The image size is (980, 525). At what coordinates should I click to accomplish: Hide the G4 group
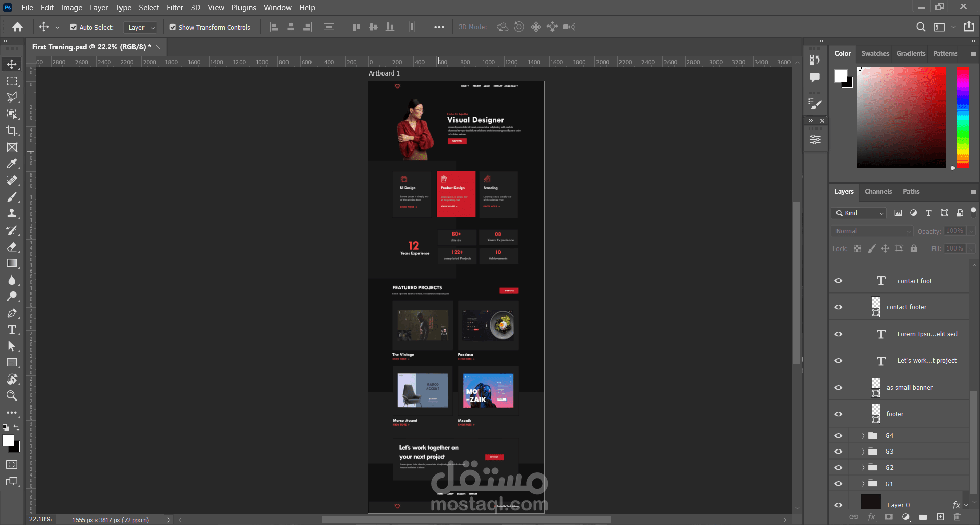coord(839,436)
